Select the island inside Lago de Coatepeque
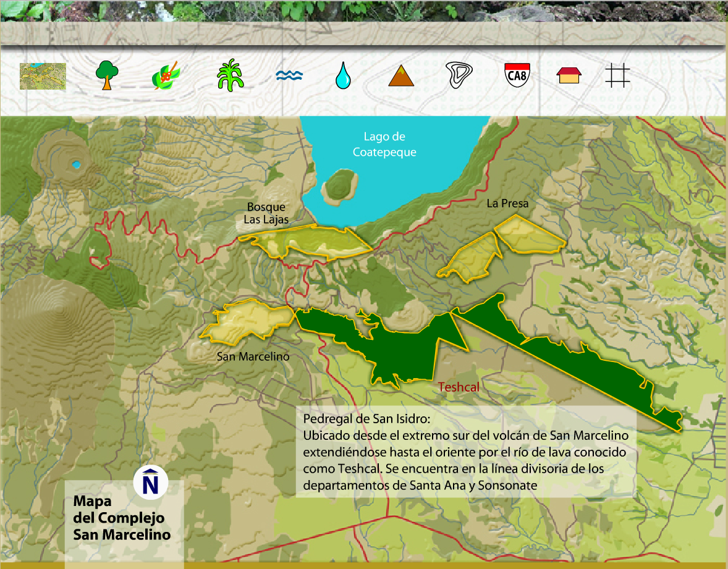 (339, 185)
